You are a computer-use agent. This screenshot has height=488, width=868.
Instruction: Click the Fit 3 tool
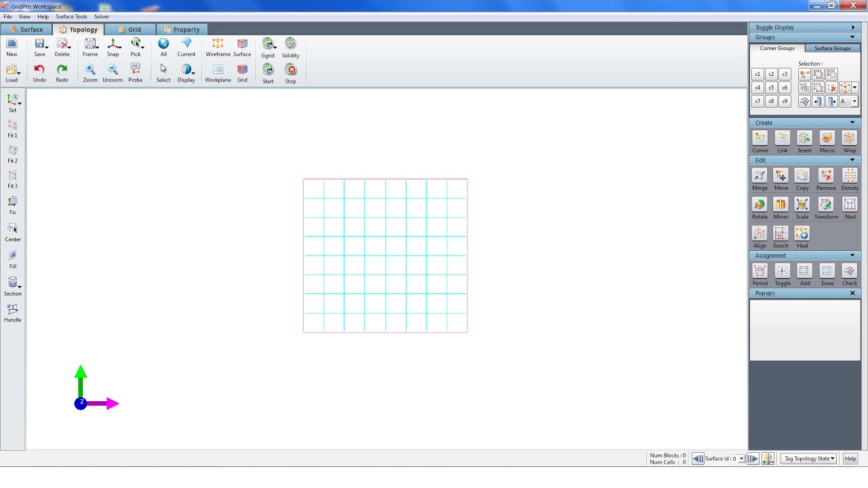click(x=12, y=176)
